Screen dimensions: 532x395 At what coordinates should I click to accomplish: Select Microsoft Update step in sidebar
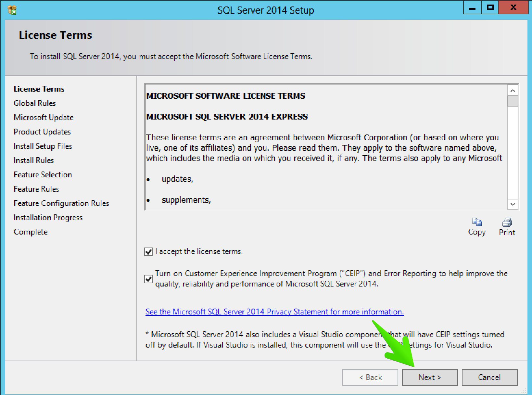[x=44, y=118]
